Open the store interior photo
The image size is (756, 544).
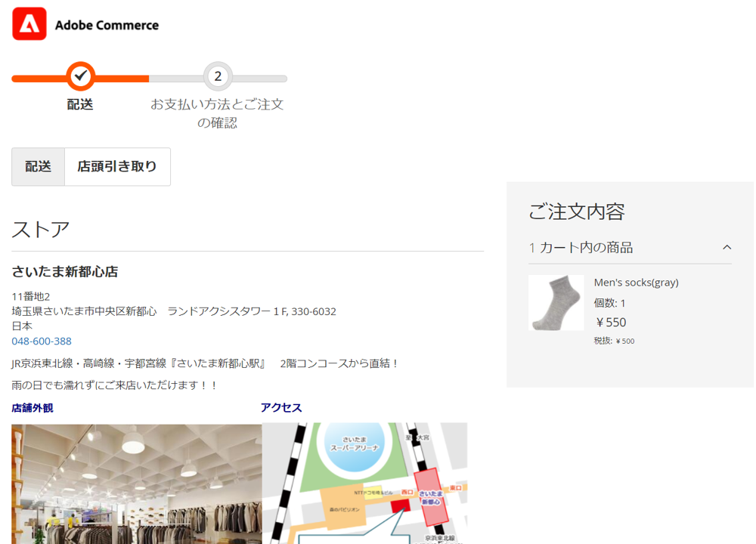(136, 484)
